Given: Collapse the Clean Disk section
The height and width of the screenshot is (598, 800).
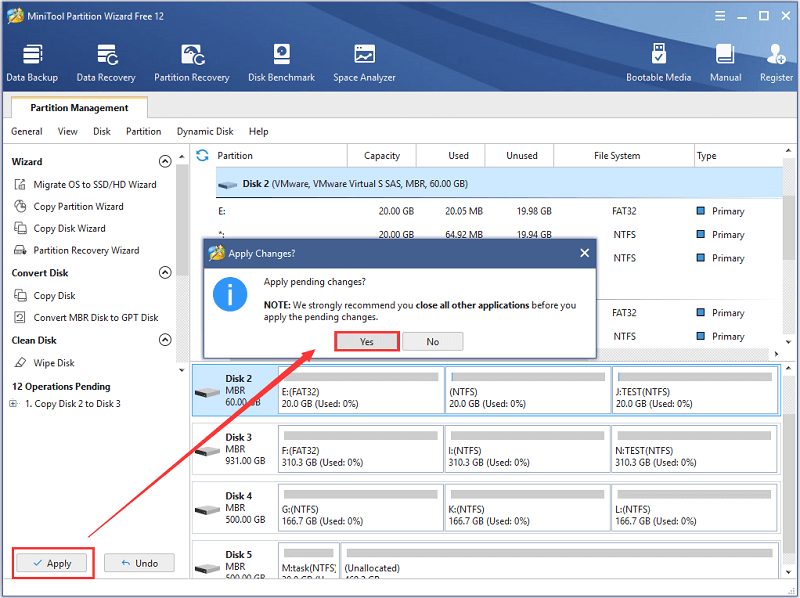Looking at the screenshot, I should pos(165,340).
